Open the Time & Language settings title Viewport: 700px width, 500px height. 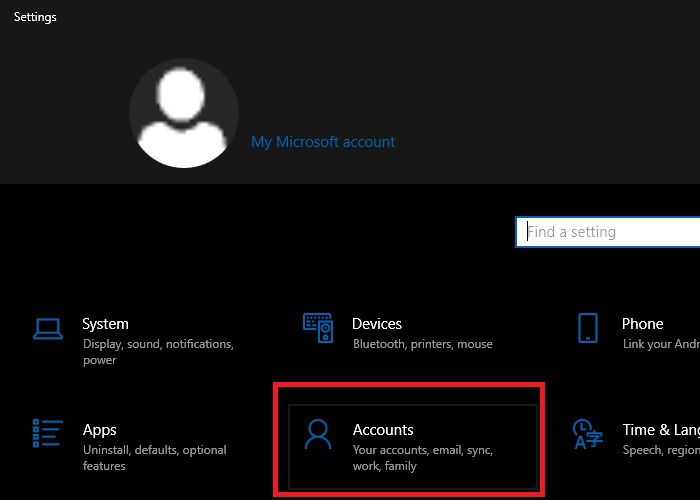click(x=661, y=430)
